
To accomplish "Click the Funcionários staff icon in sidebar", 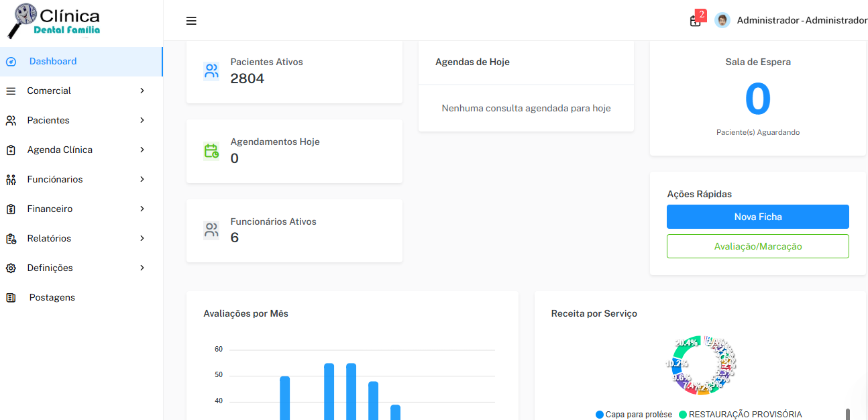I will click(x=11, y=180).
